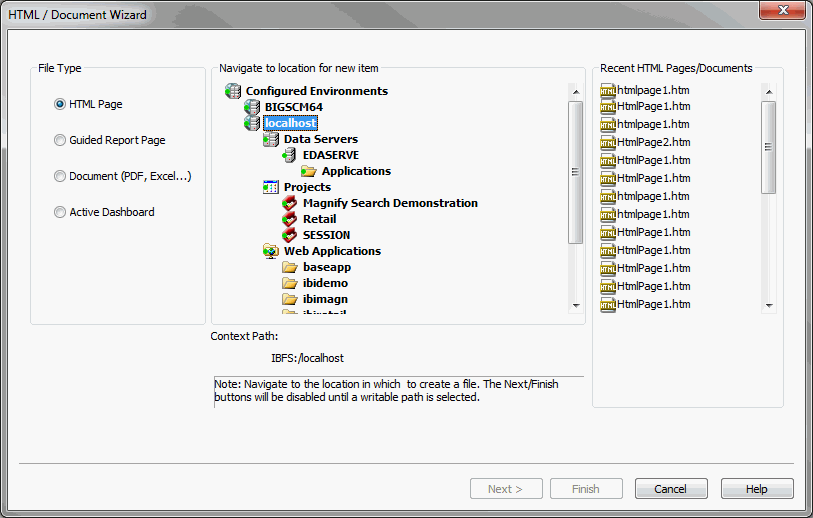Click scroll up arrow of navigation tree
The height and width of the screenshot is (518, 813).
click(x=576, y=92)
